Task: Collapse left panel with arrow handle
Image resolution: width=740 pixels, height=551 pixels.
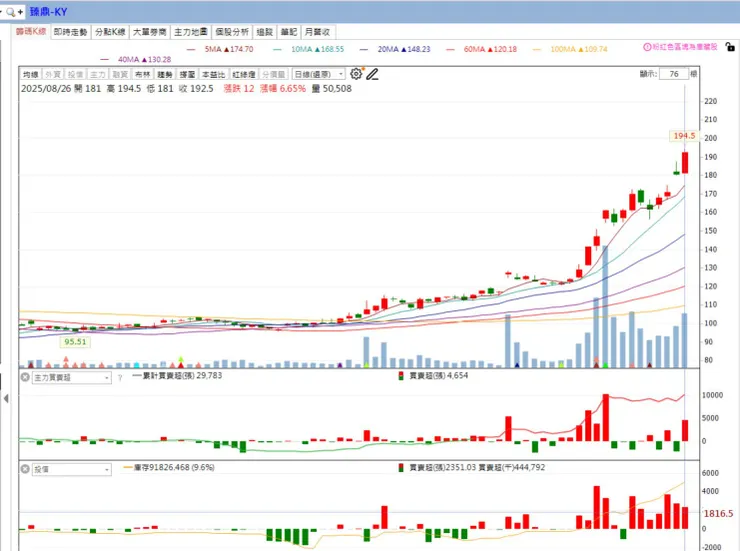Action: coord(6,399)
